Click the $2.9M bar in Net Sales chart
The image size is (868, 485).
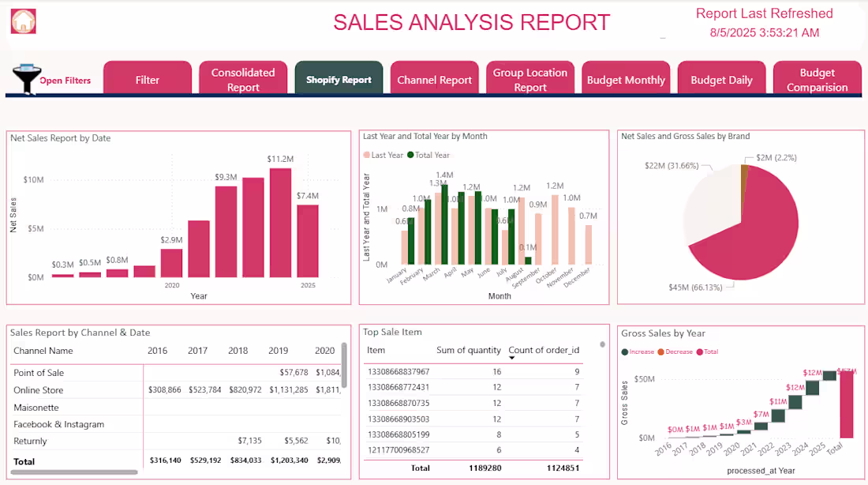tap(171, 263)
